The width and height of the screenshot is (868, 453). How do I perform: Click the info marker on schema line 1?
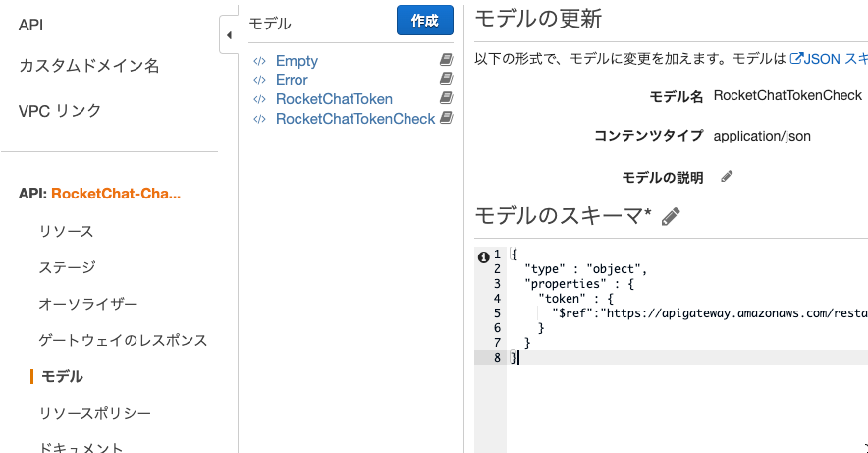[x=483, y=256]
